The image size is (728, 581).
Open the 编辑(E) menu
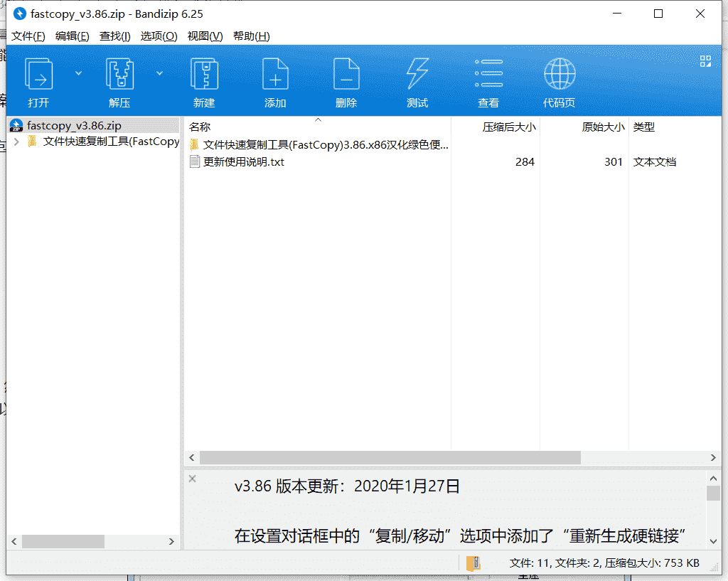pos(72,36)
